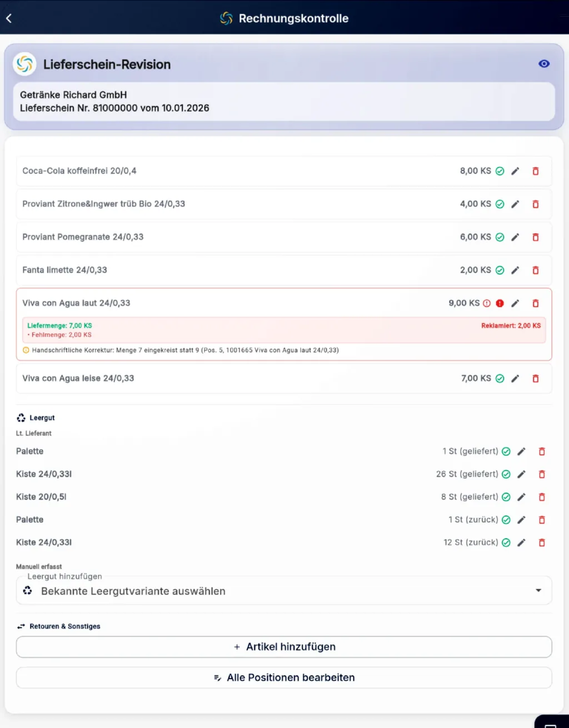Show the red error alert for Viva con Agua laut
Screen dimensions: 569x728
coord(500,303)
